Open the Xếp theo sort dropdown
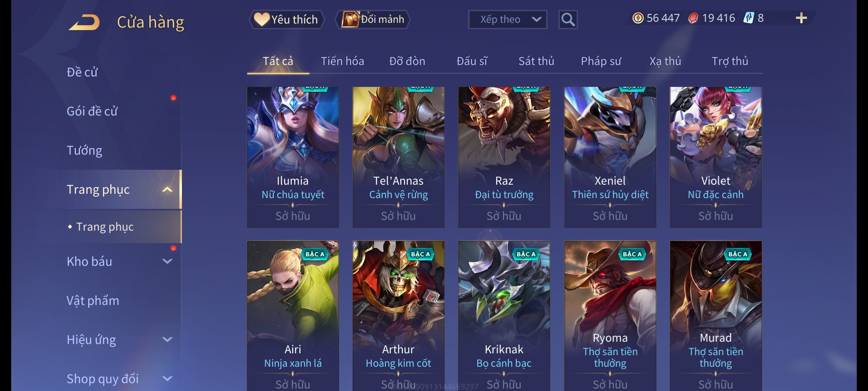This screenshot has height=391, width=868. coord(507,20)
